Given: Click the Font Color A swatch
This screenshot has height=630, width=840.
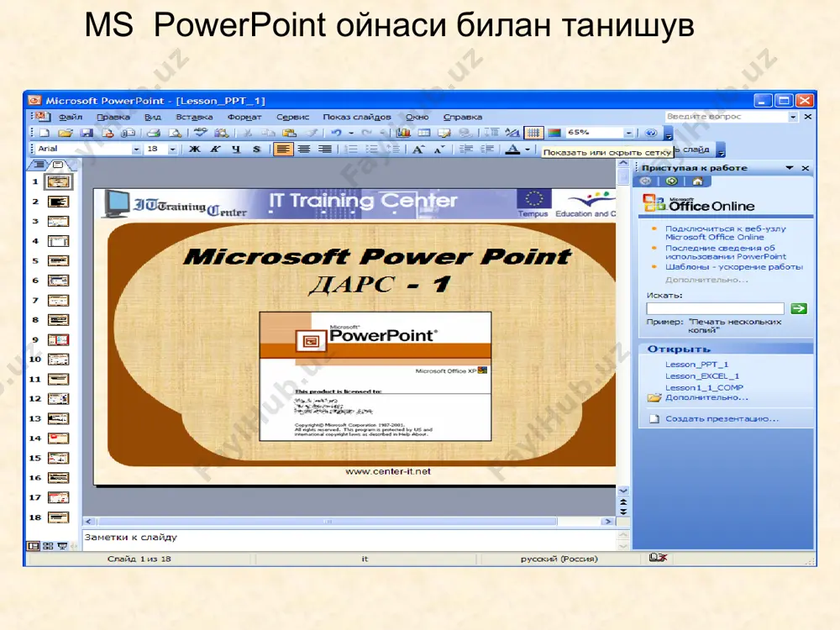Looking at the screenshot, I should coord(512,150).
